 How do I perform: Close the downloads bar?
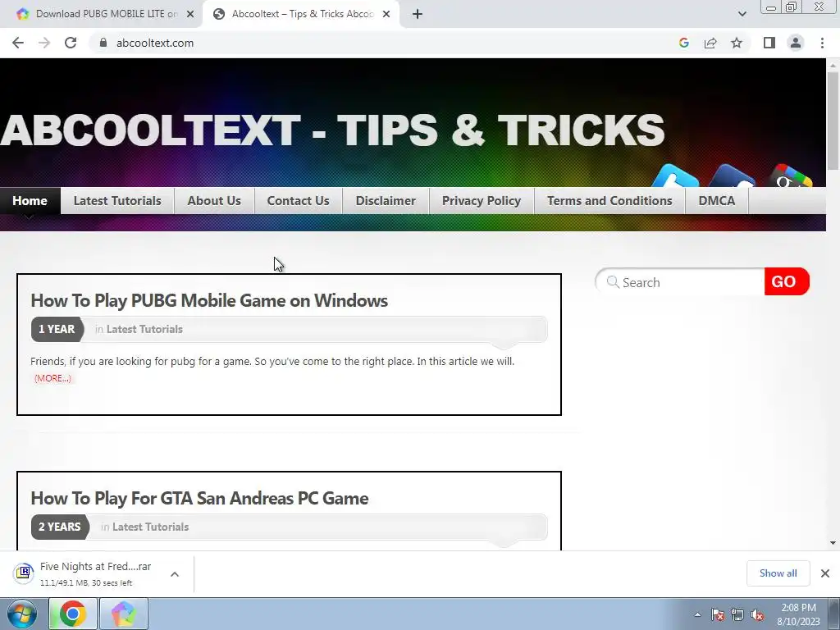pos(825,573)
